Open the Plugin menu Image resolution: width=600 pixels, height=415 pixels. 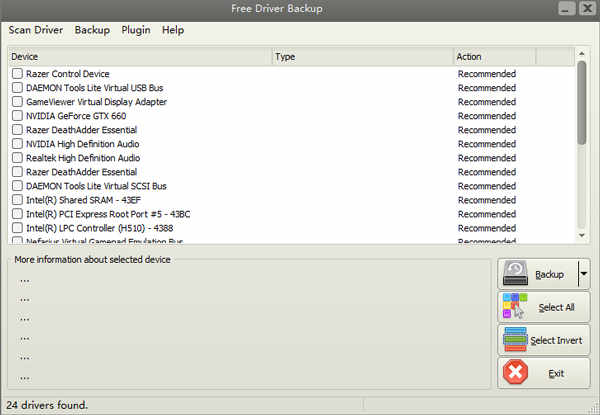pos(136,30)
